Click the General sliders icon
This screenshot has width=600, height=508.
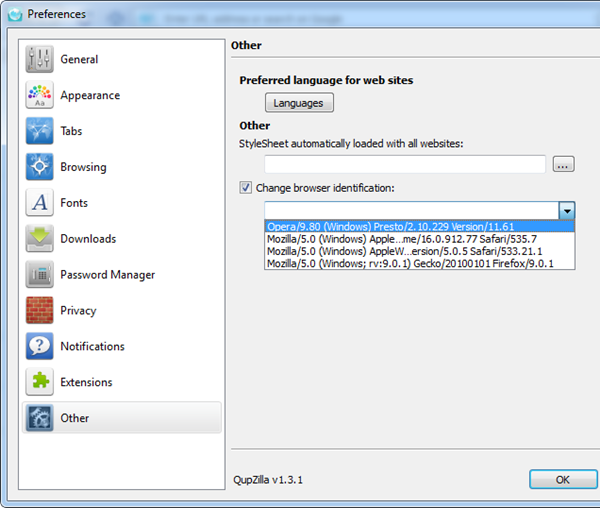[x=40, y=59]
